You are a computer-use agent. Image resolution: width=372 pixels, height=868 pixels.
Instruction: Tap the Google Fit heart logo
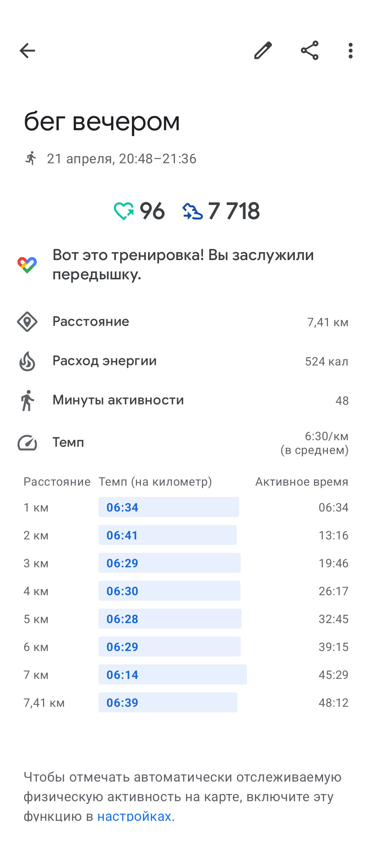tap(27, 265)
